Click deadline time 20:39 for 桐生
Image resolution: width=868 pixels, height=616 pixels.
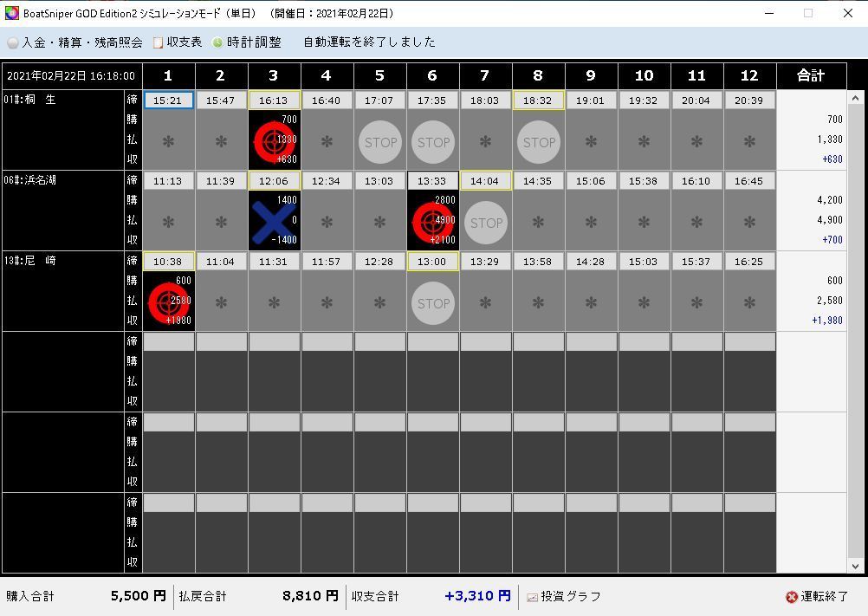pos(749,101)
